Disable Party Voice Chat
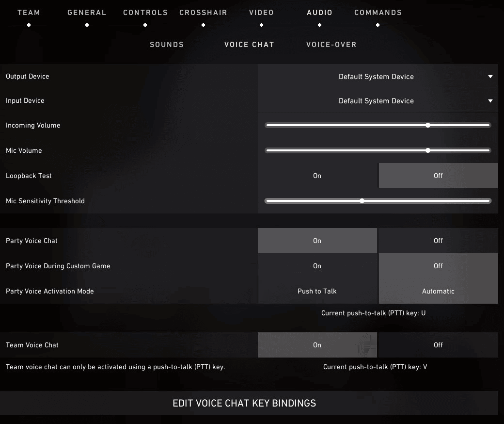The height and width of the screenshot is (424, 504). coord(438,241)
